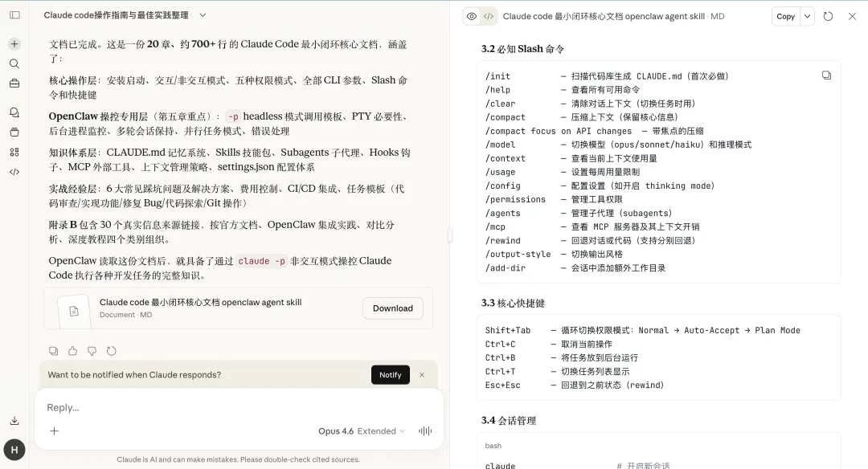Open attachments menu with plus in reply box
This screenshot has width=868, height=469.
(54, 431)
